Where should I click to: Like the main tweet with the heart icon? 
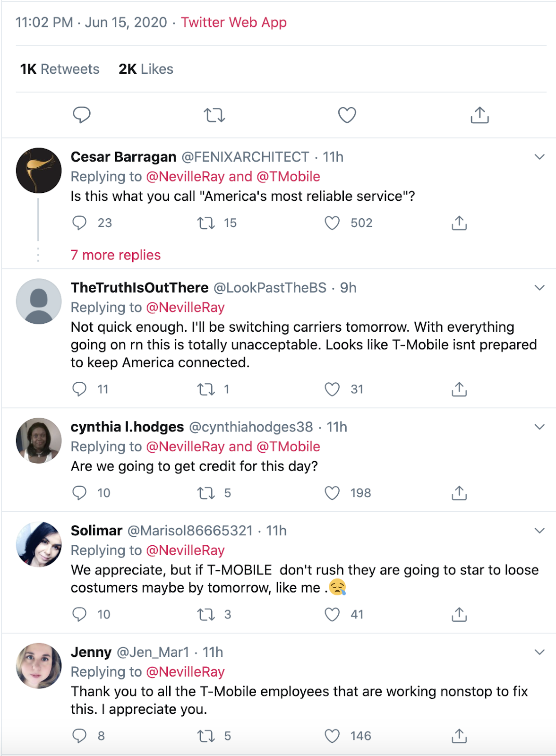347,115
